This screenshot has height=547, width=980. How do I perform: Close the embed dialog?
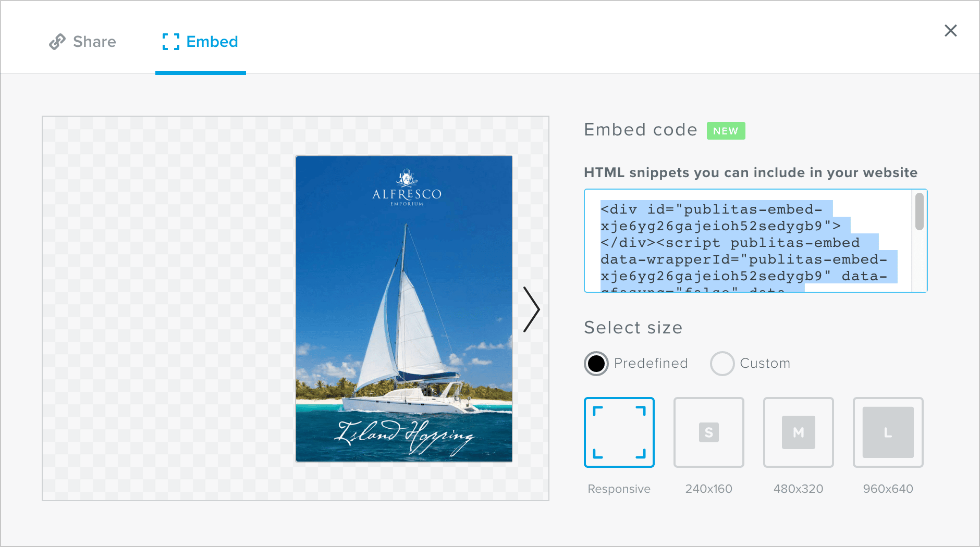(950, 31)
